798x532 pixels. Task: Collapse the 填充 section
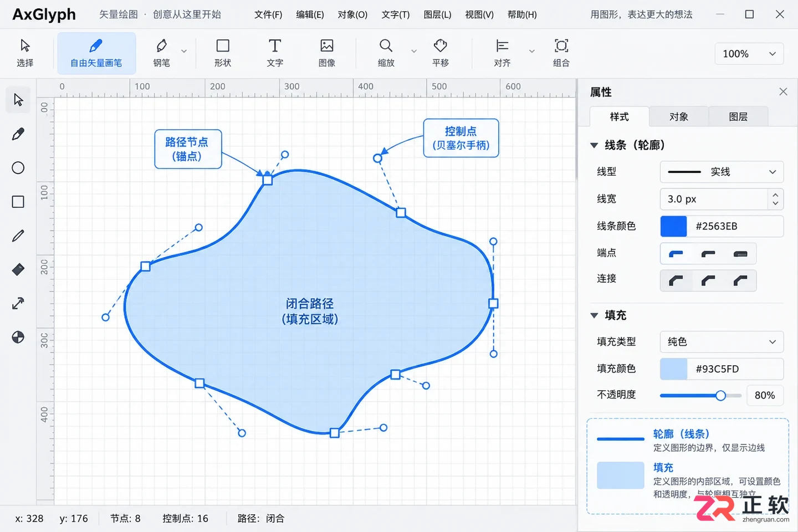click(x=594, y=315)
